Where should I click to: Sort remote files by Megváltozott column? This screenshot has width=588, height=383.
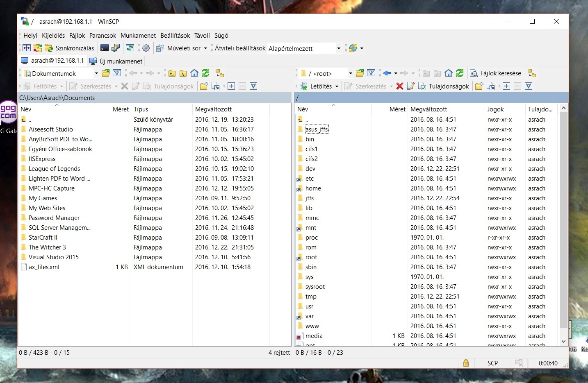(446, 109)
